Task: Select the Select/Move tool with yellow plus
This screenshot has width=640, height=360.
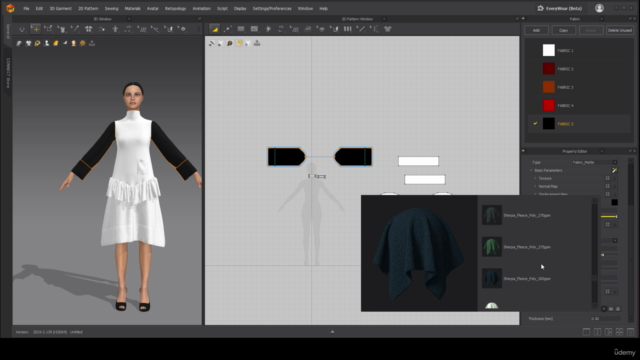Action: point(36,29)
